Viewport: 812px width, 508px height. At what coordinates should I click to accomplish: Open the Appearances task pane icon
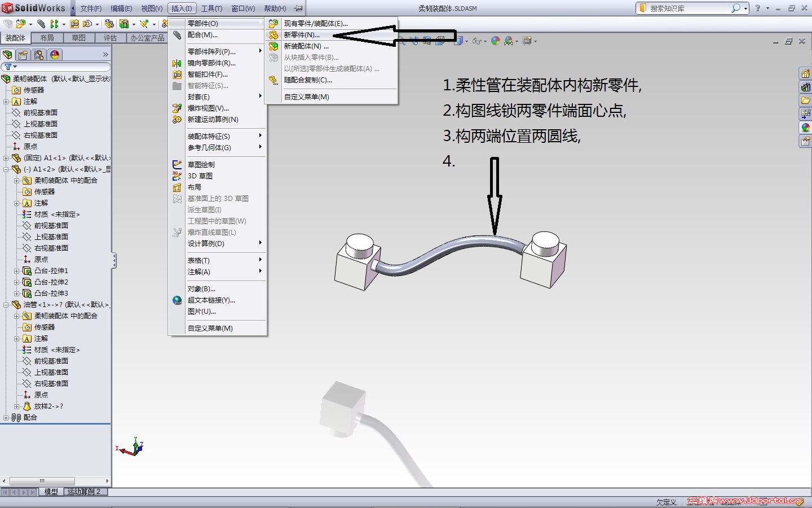[805, 128]
